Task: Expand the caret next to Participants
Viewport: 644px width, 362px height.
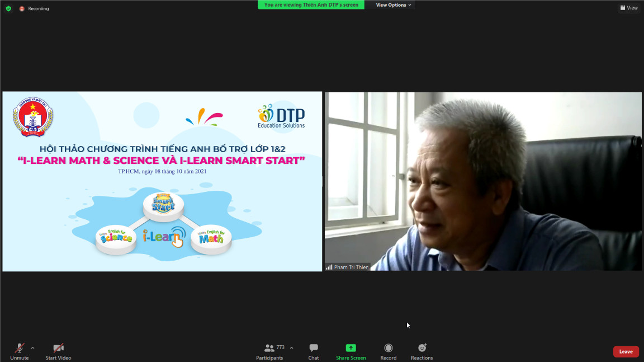Action: 292,348
